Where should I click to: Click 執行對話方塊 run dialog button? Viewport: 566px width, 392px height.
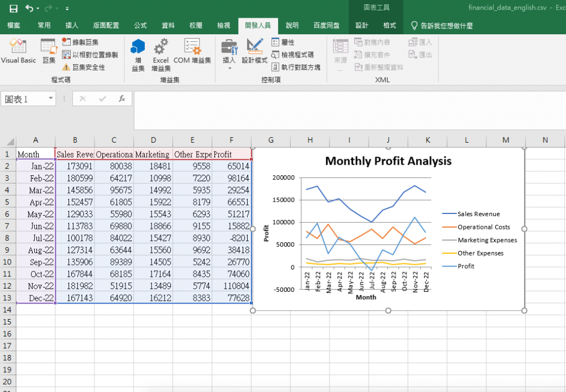[296, 67]
